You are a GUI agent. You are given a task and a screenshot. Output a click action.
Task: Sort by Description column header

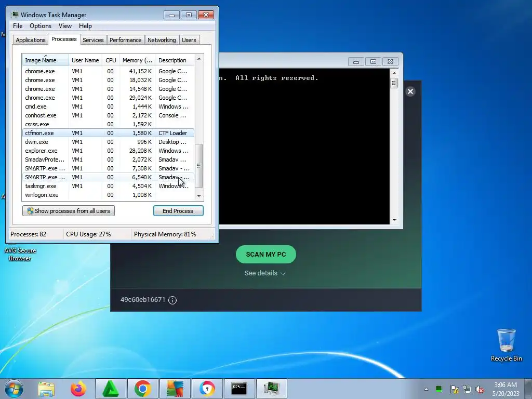(x=175, y=60)
